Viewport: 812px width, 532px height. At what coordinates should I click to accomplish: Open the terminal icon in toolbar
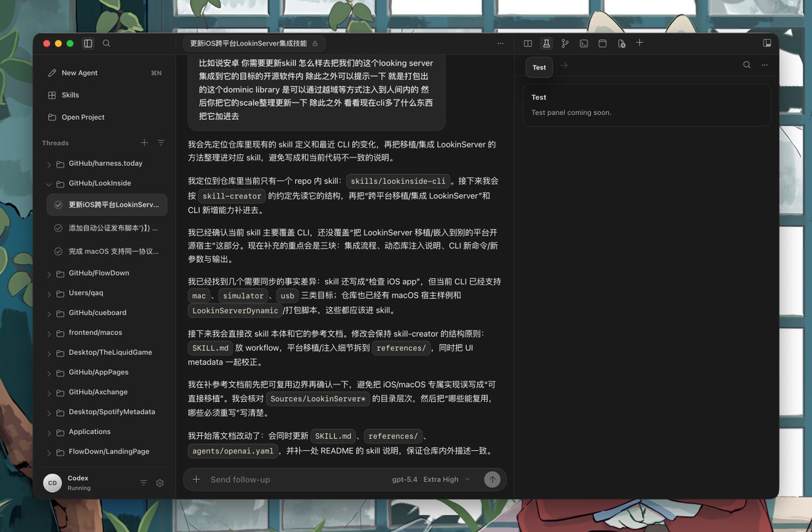(583, 43)
